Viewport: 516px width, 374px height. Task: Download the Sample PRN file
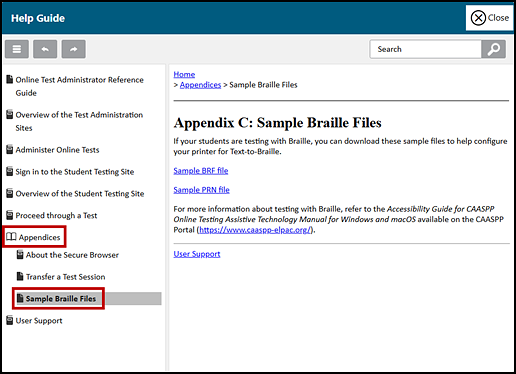(201, 190)
